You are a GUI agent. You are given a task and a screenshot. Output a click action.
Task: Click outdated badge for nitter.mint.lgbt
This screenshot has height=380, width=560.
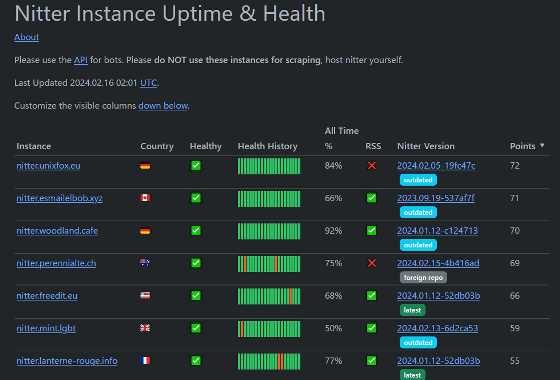[418, 342]
